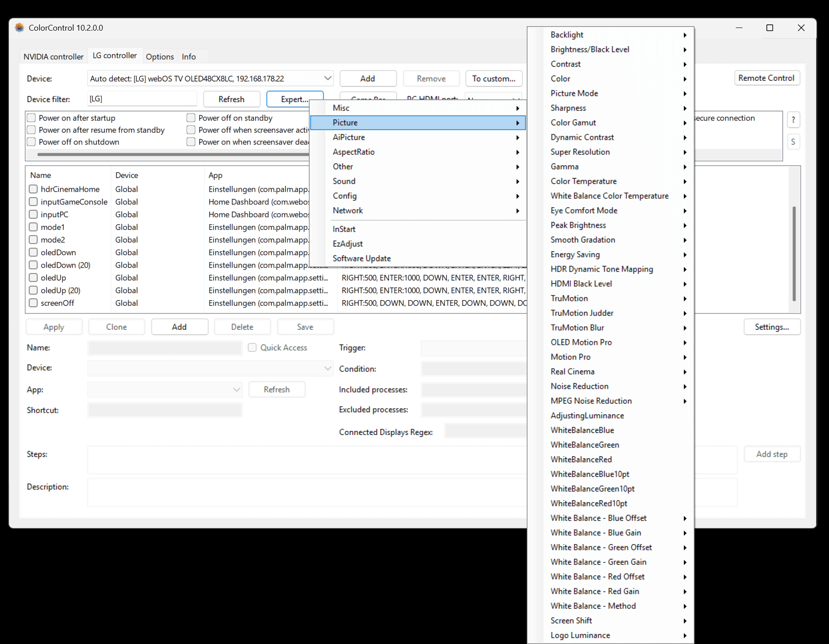Image resolution: width=829 pixels, height=644 pixels.
Task: Open the TruMotion Judder submenu
Action: [x=611, y=313]
